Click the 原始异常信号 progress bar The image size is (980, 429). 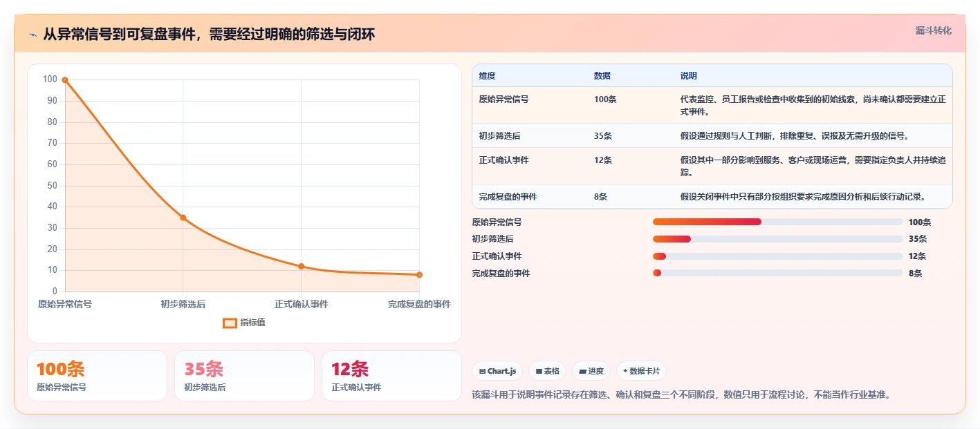point(778,222)
